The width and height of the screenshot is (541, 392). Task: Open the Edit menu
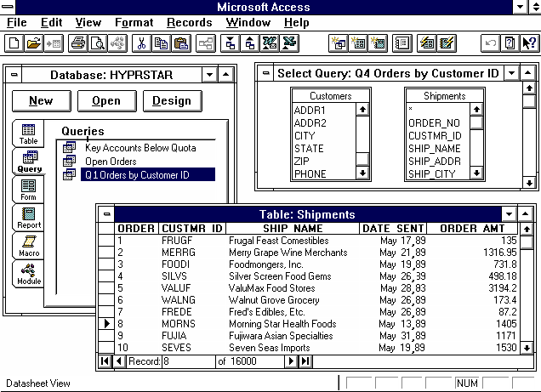pyautogui.click(x=51, y=23)
